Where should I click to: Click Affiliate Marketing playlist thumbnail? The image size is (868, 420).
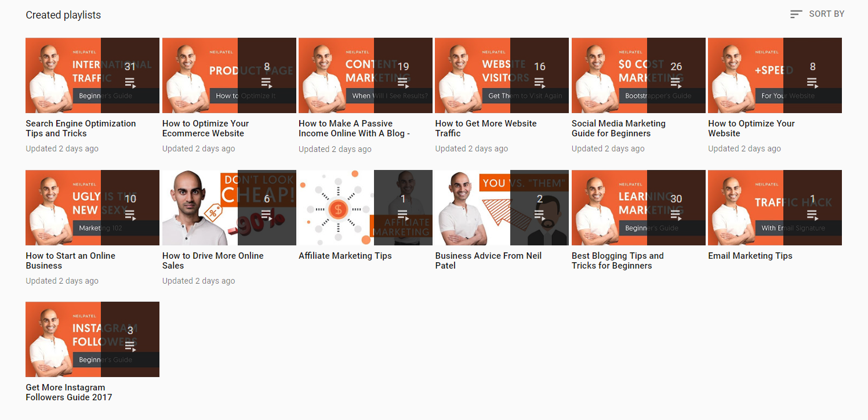(365, 208)
